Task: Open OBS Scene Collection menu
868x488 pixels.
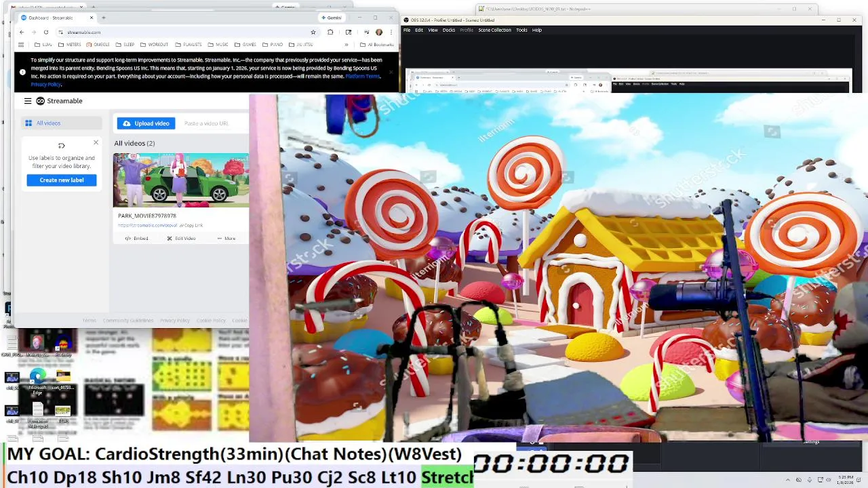Action: [x=494, y=30]
